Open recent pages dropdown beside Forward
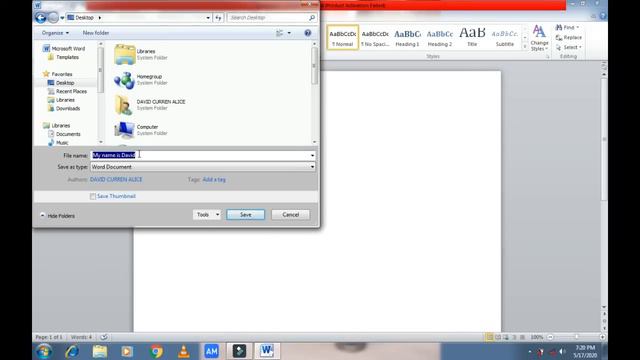Screen dimensions: 640x360 tap(62, 18)
